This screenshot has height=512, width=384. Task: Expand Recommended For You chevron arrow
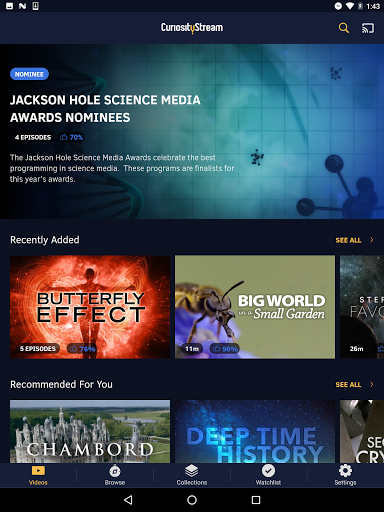point(372,384)
